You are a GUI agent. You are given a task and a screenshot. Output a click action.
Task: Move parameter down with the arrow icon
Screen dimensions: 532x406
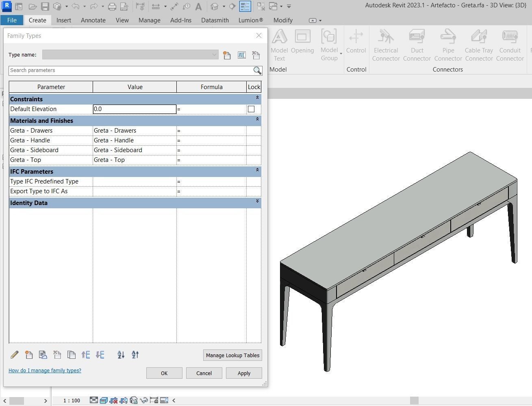[100, 355]
